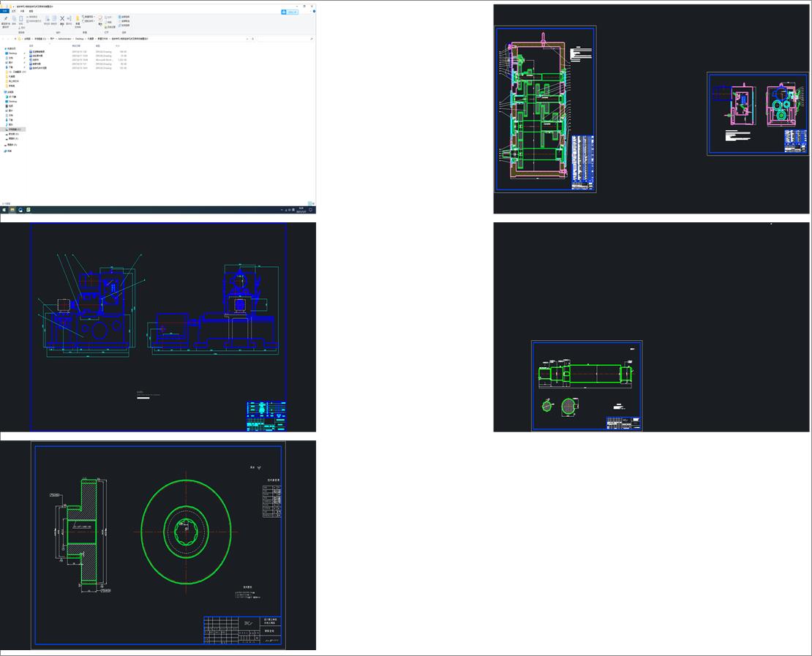Sort files by the Date modified column
Viewport: 812px width, 656px height.
(x=76, y=45)
